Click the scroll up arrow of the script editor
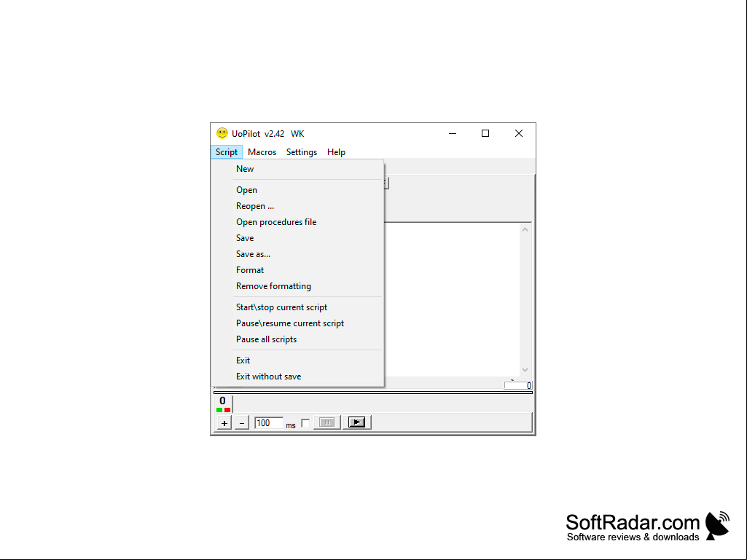747x560 pixels. 525,229
